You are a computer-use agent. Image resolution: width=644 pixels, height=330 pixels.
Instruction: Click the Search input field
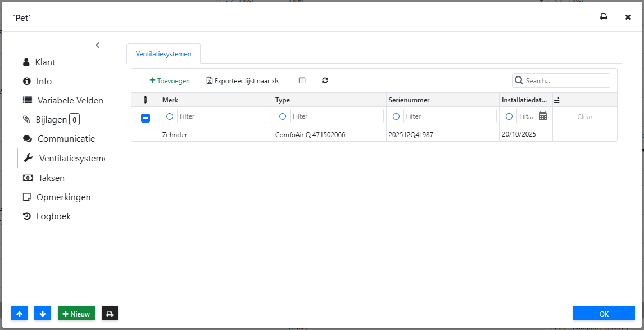[x=566, y=80]
